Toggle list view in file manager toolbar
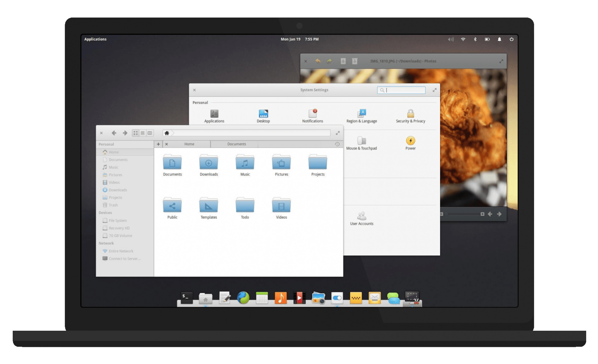598x364 pixels. (142, 133)
